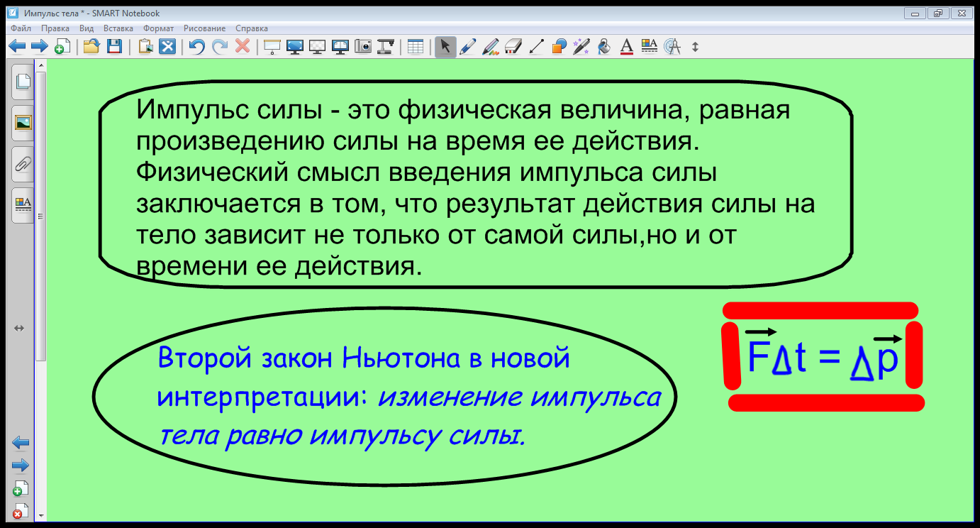980x528 pixels.
Task: Click the blue X clear page icon
Action: [167, 47]
